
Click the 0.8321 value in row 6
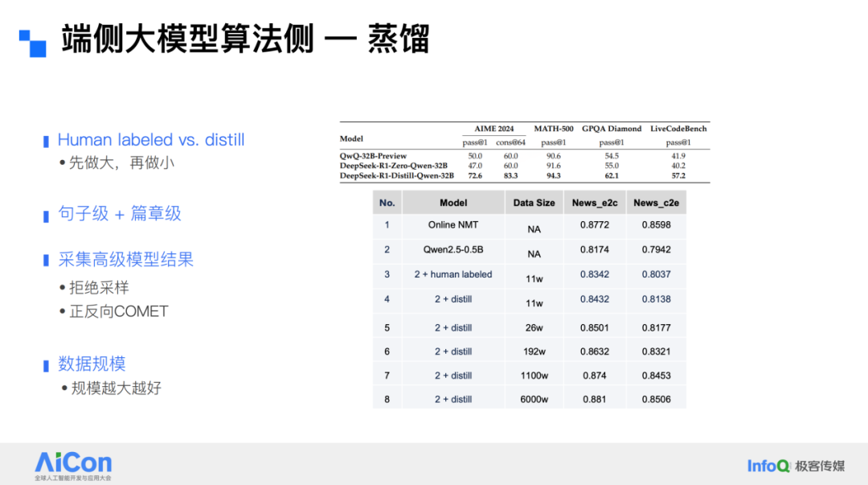[x=656, y=351]
